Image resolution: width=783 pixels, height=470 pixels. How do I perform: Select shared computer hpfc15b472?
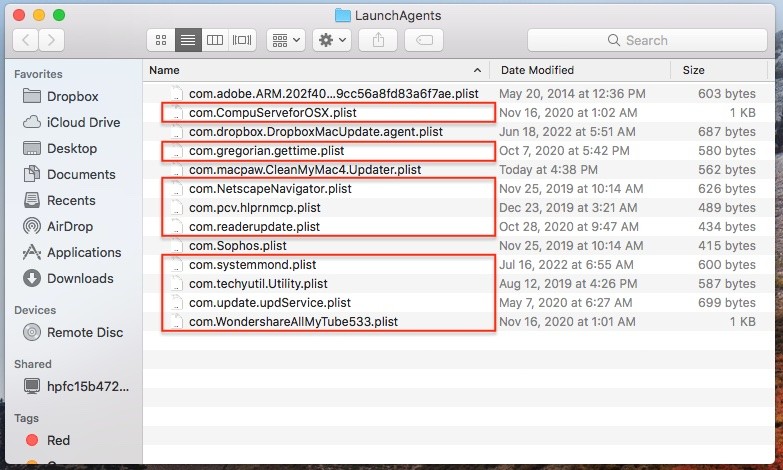tap(76, 386)
